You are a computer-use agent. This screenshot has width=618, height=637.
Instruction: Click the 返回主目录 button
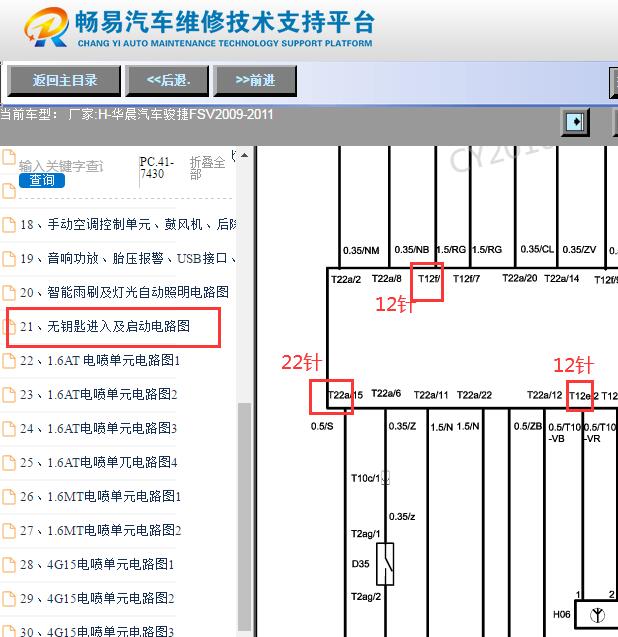[64, 80]
